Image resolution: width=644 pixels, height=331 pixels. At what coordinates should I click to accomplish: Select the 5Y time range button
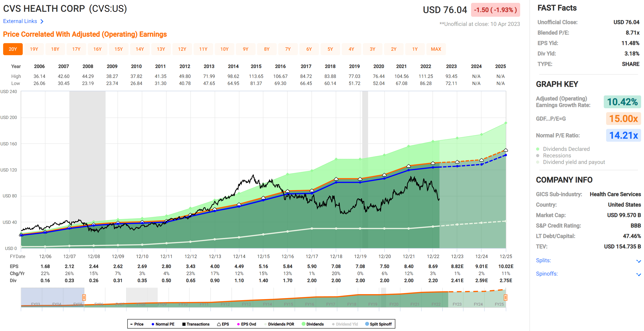click(x=330, y=49)
